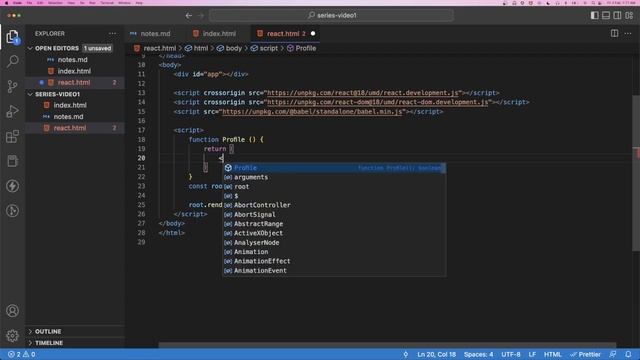This screenshot has width=640, height=360.
Task: Open the react-dom.development.js unpkg link
Action: click(378, 102)
